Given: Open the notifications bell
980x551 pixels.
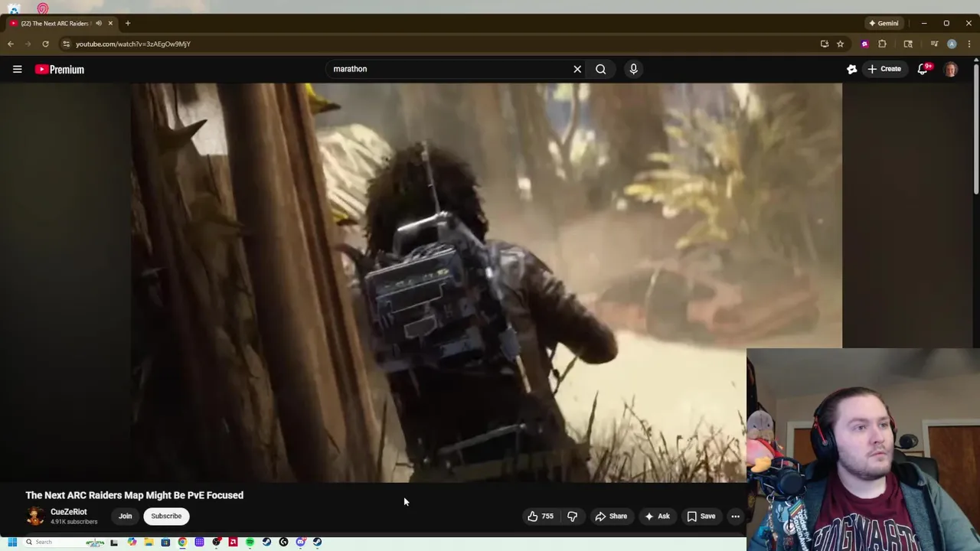Looking at the screenshot, I should pyautogui.click(x=923, y=69).
